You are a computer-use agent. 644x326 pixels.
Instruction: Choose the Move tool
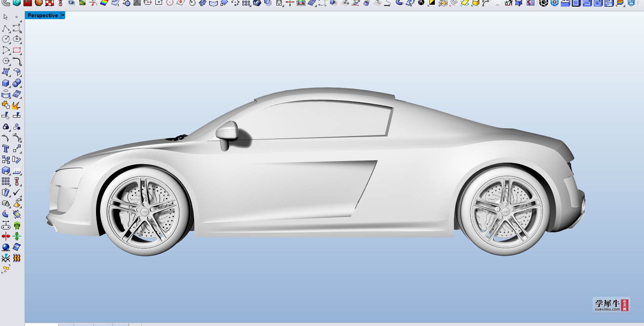pos(17,149)
